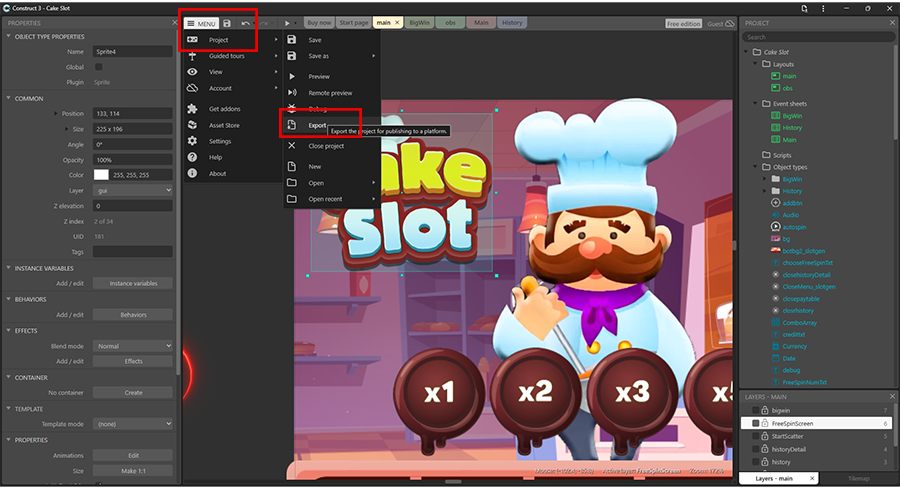The image size is (900, 489).
Task: Click the Instance variables button
Action: 133,283
